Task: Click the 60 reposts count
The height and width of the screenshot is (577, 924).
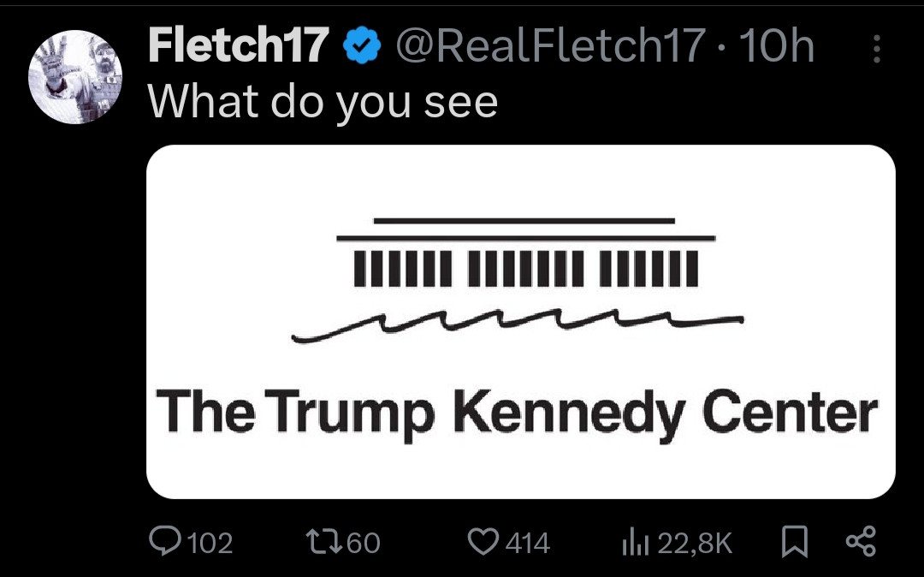Action: click(363, 543)
